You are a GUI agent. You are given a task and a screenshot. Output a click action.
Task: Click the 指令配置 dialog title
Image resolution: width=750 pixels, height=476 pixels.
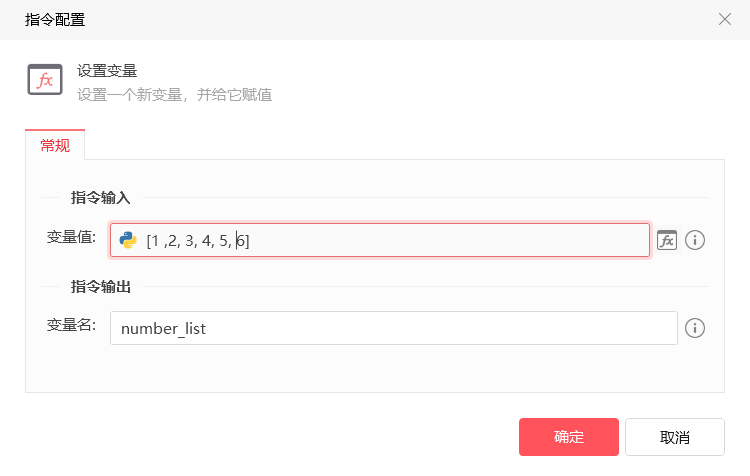pos(55,20)
